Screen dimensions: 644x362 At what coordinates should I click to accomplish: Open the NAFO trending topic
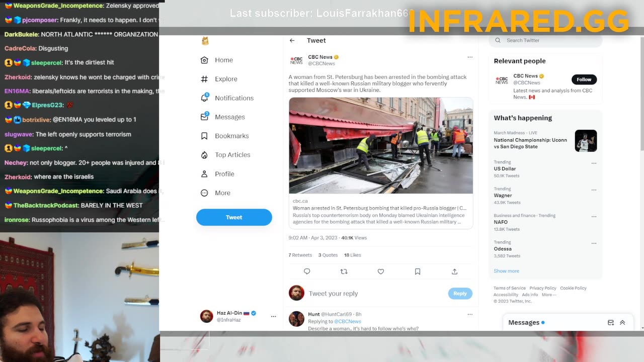tap(501, 222)
